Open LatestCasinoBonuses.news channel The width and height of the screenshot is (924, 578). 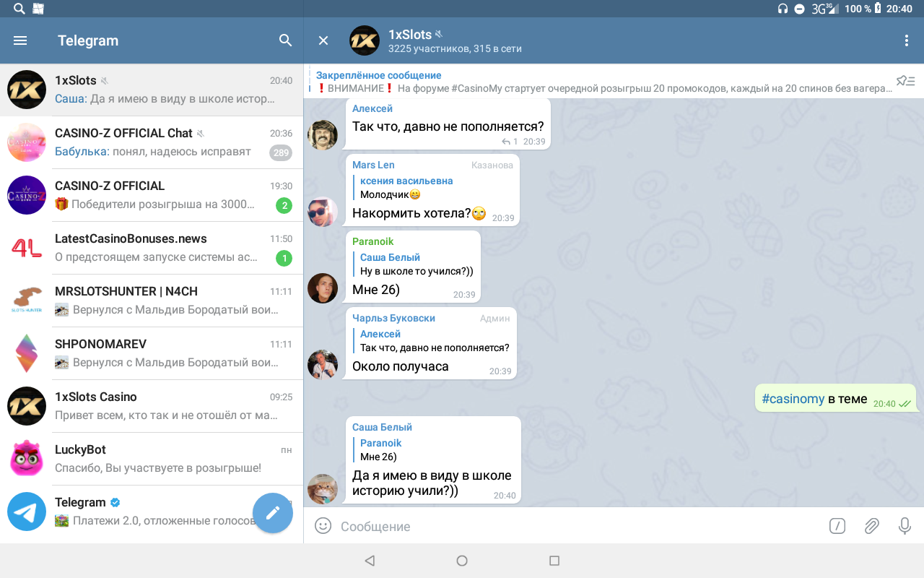click(152, 248)
